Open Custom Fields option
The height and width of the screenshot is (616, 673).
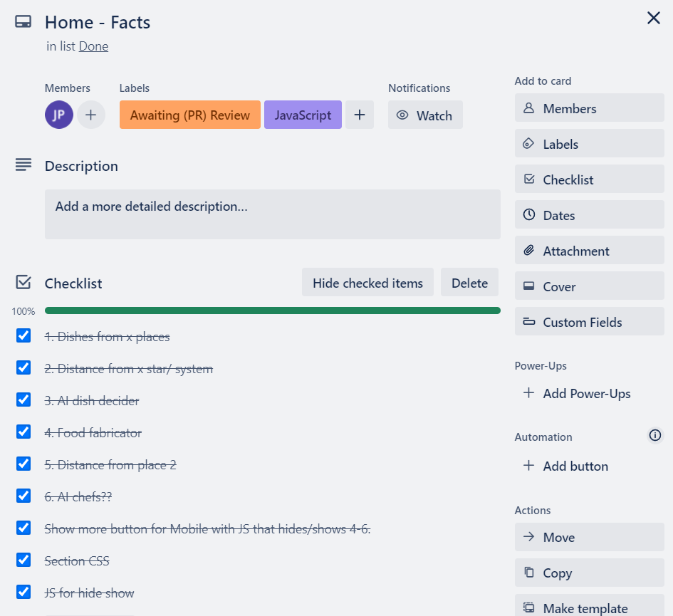589,321
